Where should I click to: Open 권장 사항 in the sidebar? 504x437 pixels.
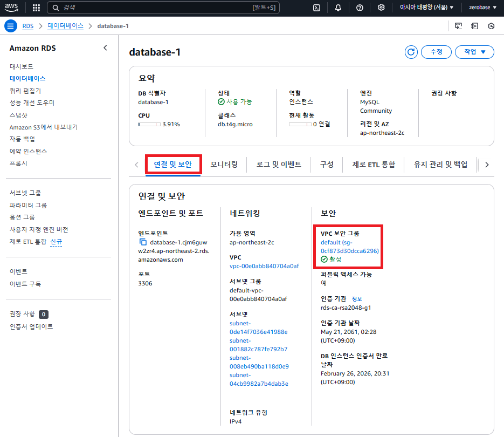22,314
